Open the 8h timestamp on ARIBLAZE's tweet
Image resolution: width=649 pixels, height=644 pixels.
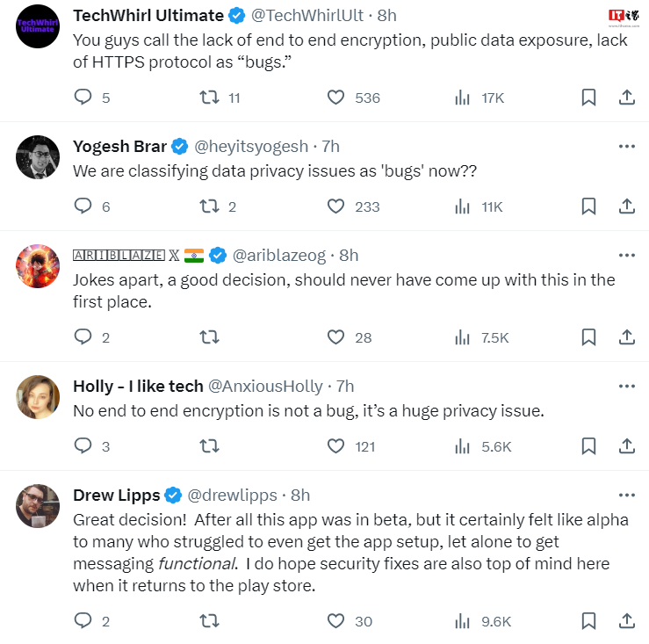pos(349,255)
